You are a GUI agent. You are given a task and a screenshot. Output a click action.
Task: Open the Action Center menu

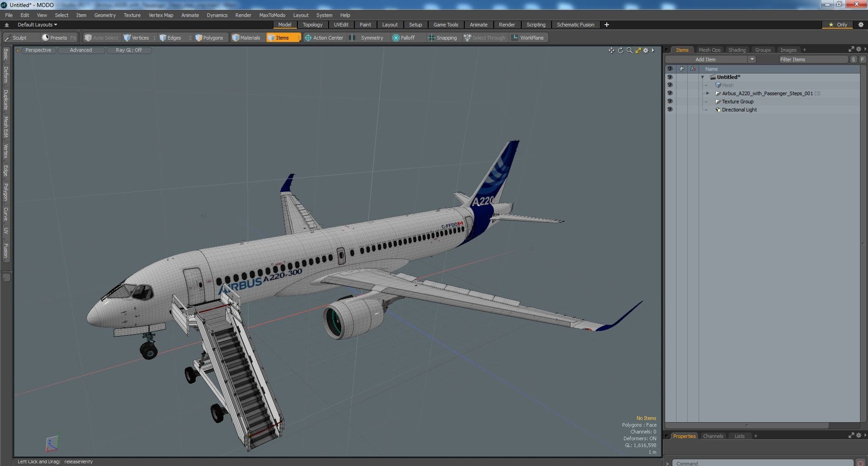[324, 38]
